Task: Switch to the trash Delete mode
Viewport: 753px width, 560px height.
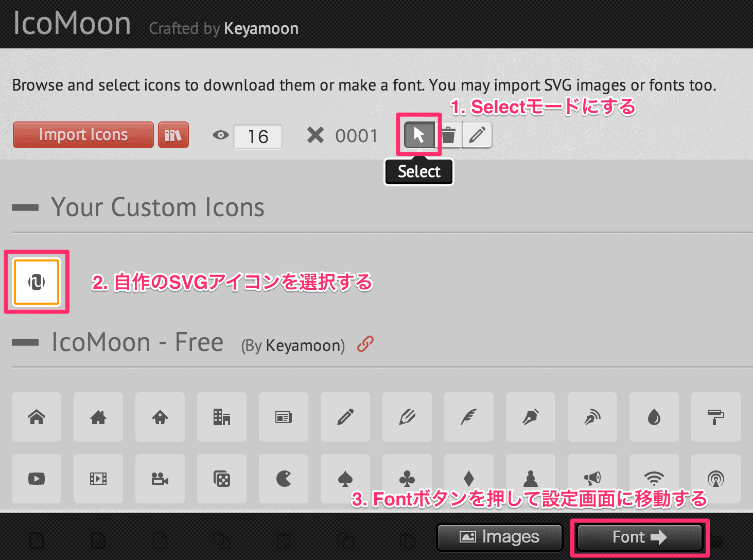Action: coord(449,135)
